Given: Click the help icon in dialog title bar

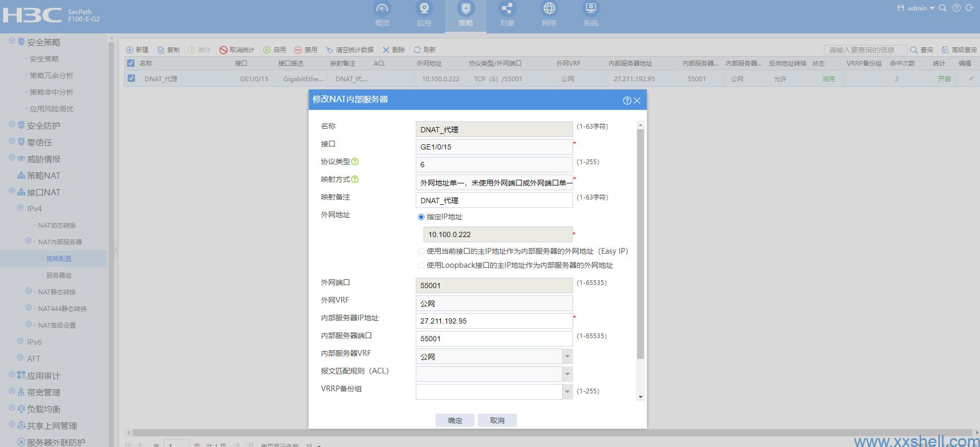Looking at the screenshot, I should pos(627,101).
